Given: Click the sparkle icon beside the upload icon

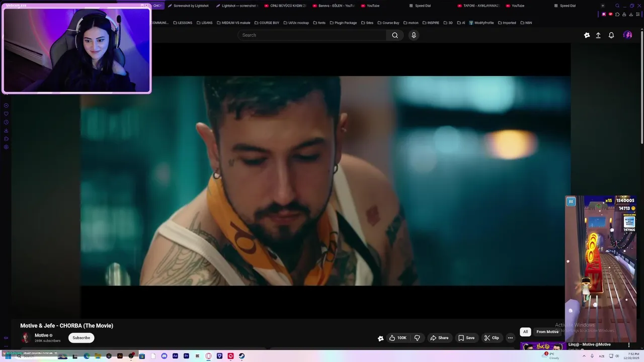Looking at the screenshot, I should [x=587, y=35].
